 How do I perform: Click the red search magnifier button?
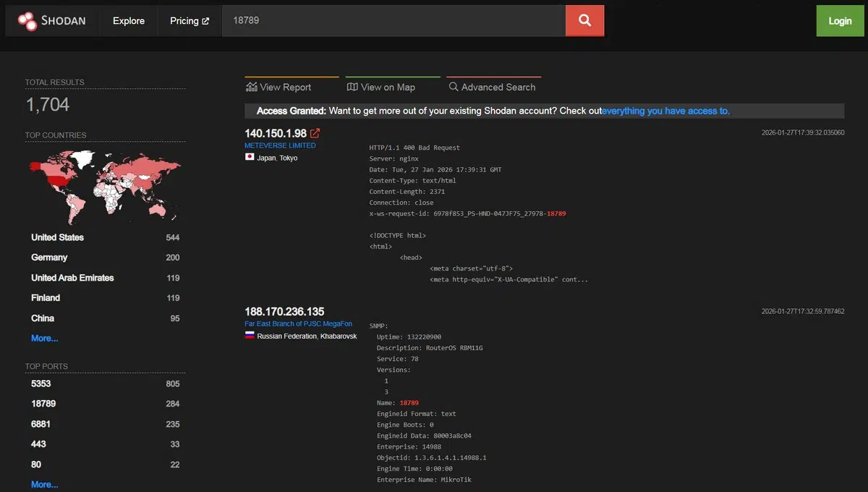tap(584, 20)
